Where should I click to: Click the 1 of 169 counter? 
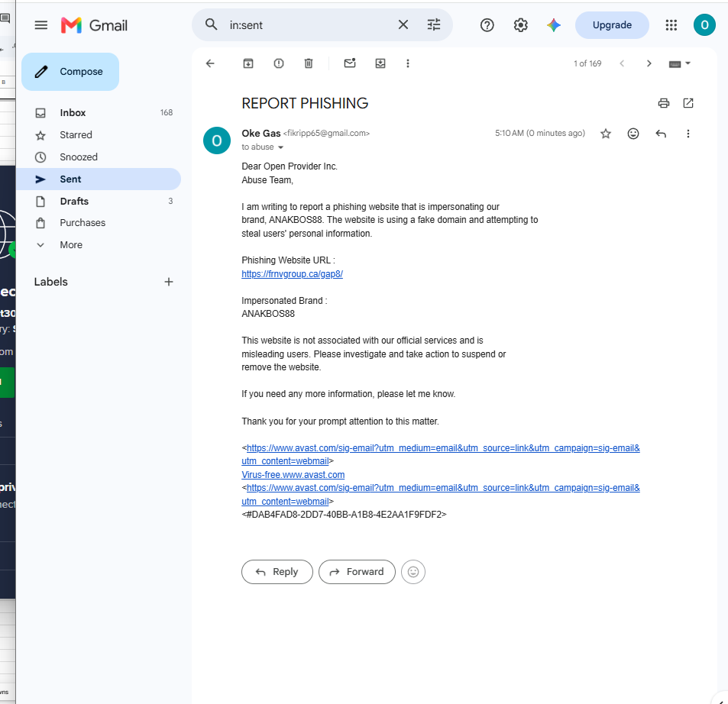tap(587, 63)
